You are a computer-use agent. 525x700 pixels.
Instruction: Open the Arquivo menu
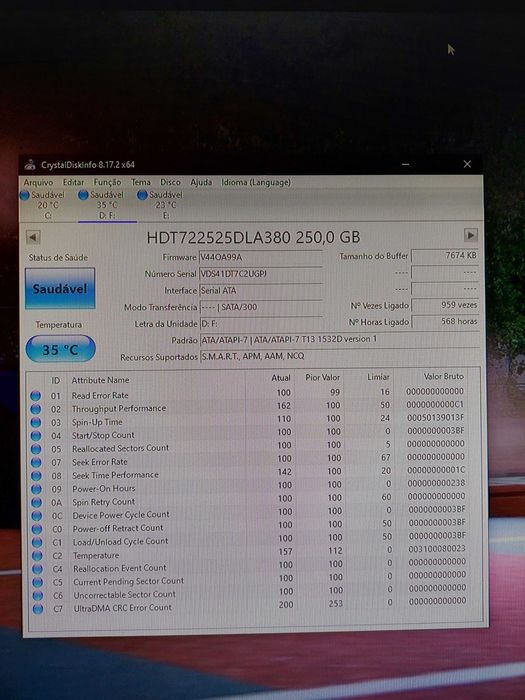(38, 182)
